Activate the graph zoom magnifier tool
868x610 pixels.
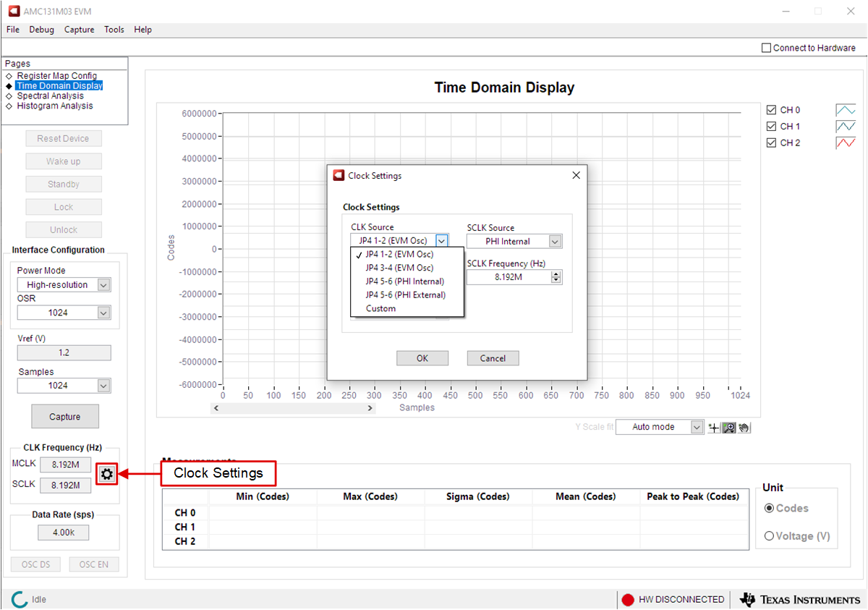[729, 428]
